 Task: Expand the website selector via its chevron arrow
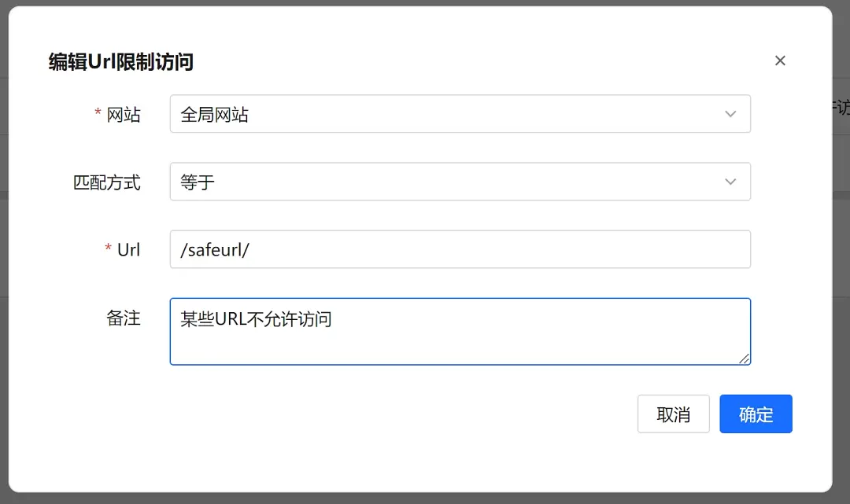(731, 113)
